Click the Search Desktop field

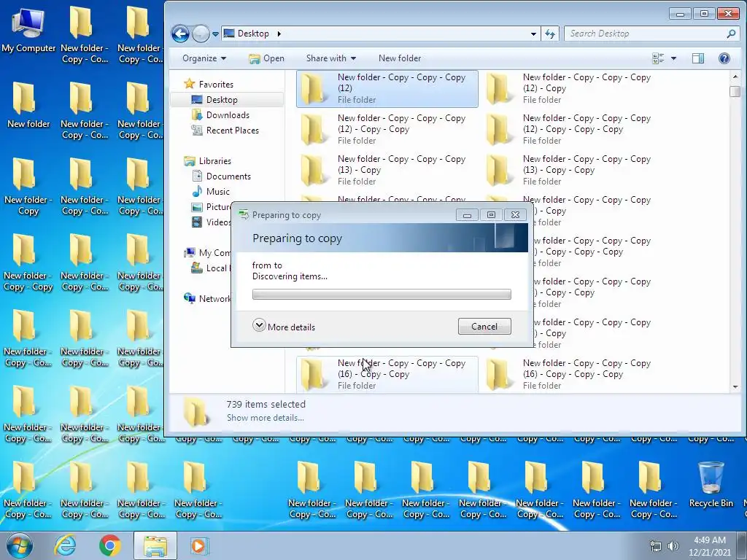click(646, 34)
